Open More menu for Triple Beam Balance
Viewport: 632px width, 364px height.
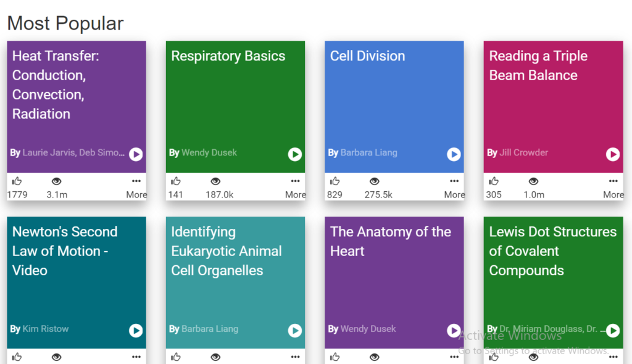[x=613, y=187]
